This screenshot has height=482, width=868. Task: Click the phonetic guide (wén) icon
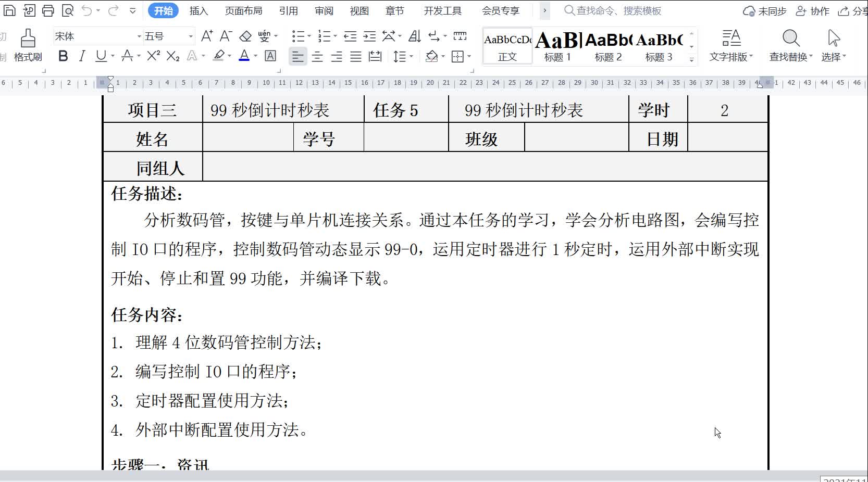pos(264,36)
